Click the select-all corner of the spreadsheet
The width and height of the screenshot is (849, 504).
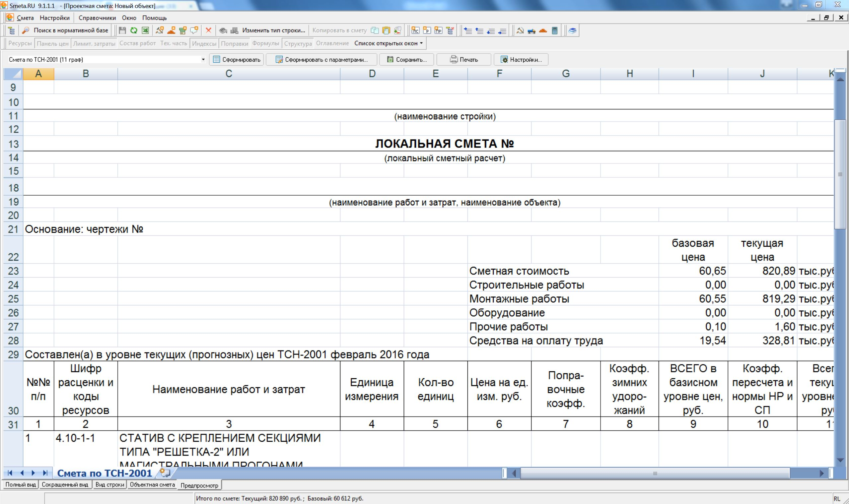pos(13,74)
